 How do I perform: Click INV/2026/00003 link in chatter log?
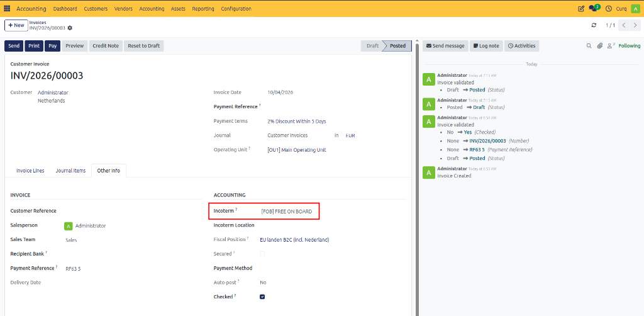click(x=487, y=141)
